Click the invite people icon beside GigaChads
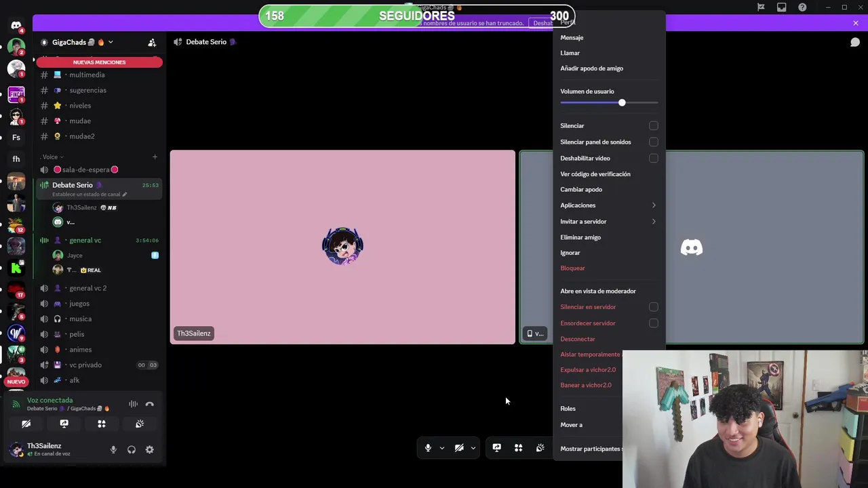Viewport: 868px width, 488px height. (152, 42)
